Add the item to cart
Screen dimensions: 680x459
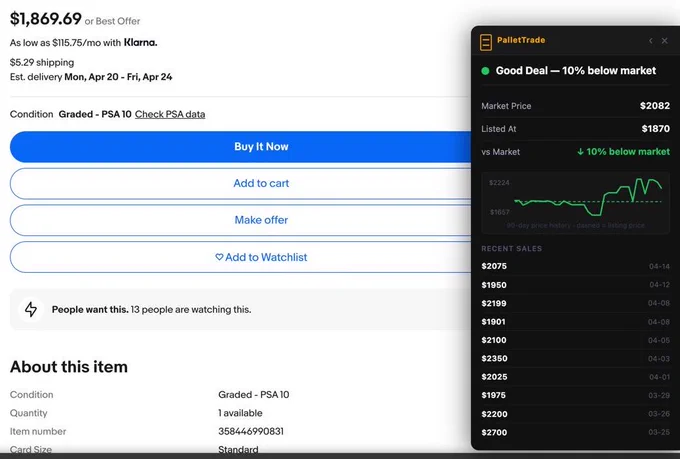coord(240,183)
